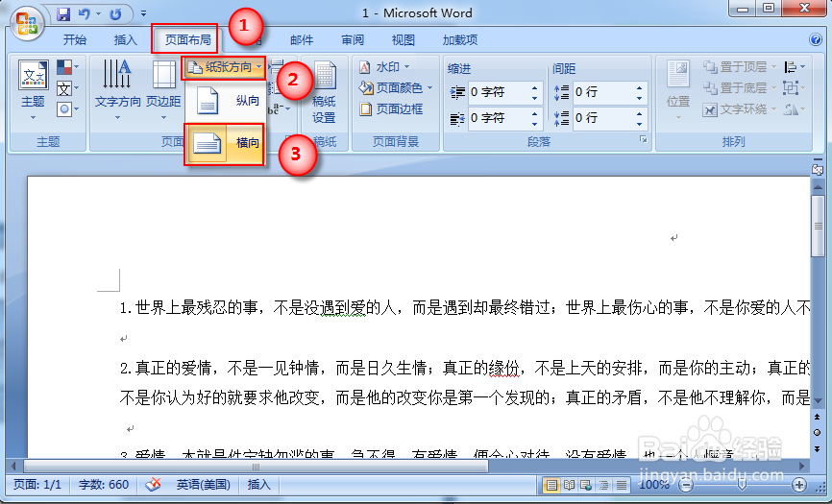Image resolution: width=832 pixels, height=504 pixels.
Task: Switch to Web Layout view
Action: [586, 485]
